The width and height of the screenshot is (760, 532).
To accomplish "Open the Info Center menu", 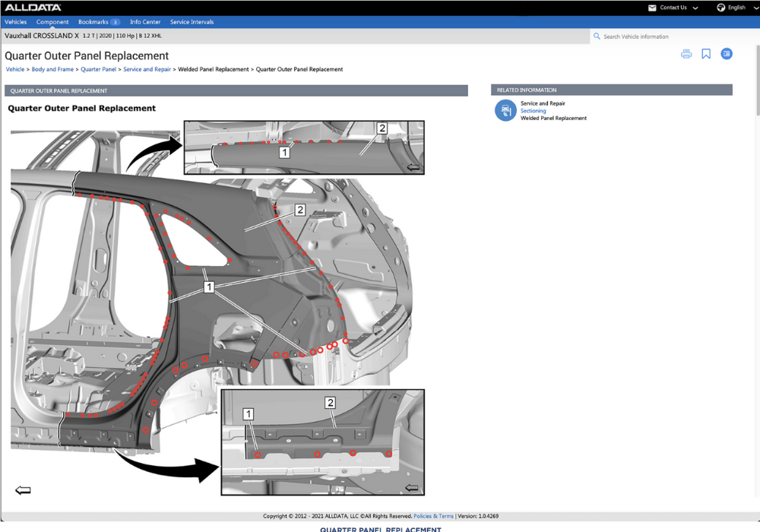I will 145,22.
